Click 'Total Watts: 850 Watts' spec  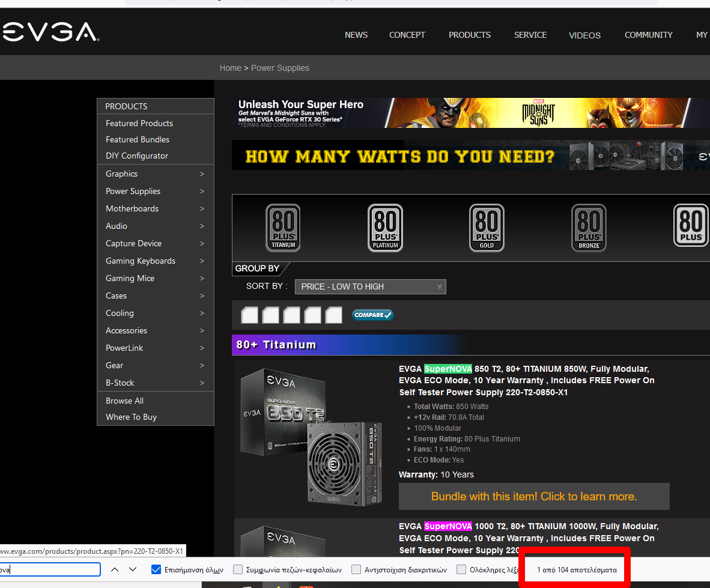[x=451, y=407]
